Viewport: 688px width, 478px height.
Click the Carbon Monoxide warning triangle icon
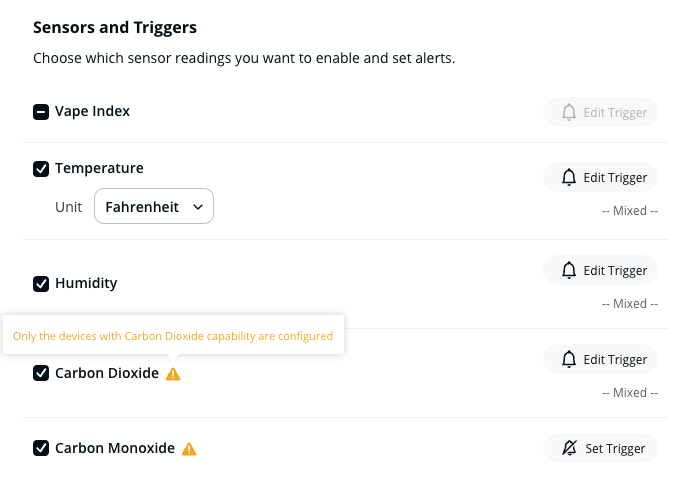(x=189, y=449)
